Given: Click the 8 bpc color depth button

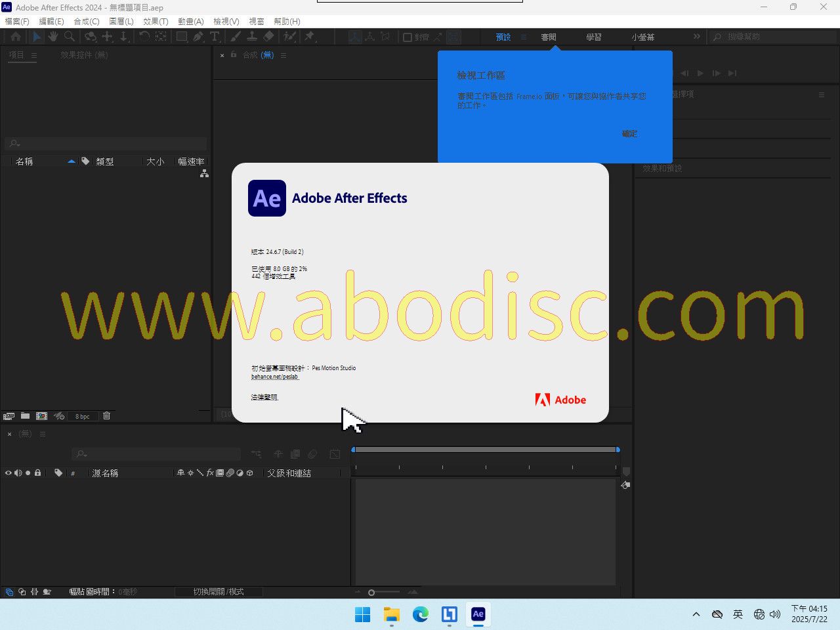Looking at the screenshot, I should 82,417.
